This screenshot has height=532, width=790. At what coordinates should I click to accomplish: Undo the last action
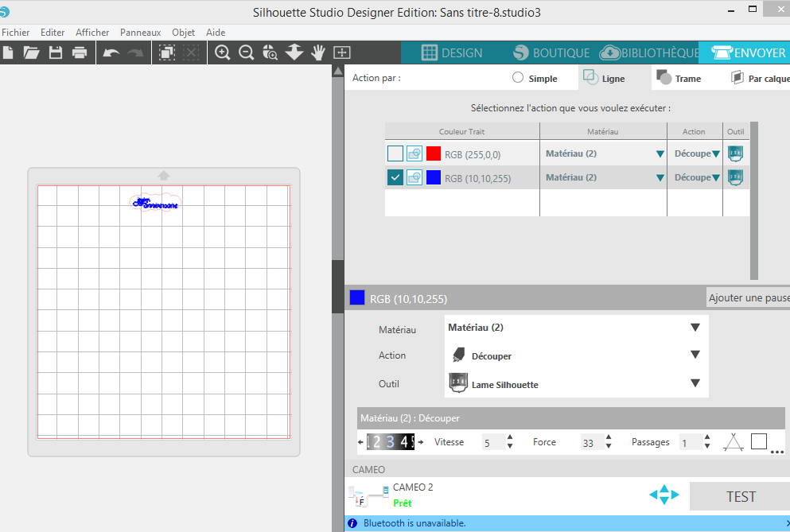pyautogui.click(x=111, y=52)
